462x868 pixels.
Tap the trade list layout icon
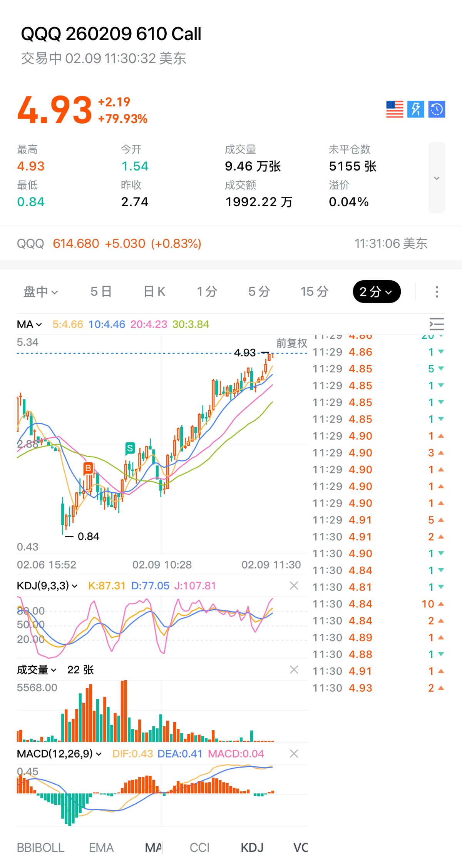coord(437,324)
